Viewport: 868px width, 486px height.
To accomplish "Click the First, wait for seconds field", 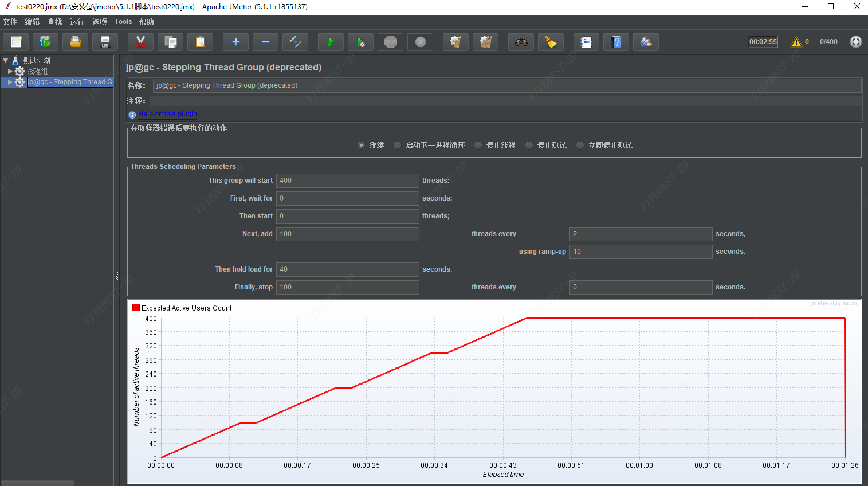I will click(348, 198).
